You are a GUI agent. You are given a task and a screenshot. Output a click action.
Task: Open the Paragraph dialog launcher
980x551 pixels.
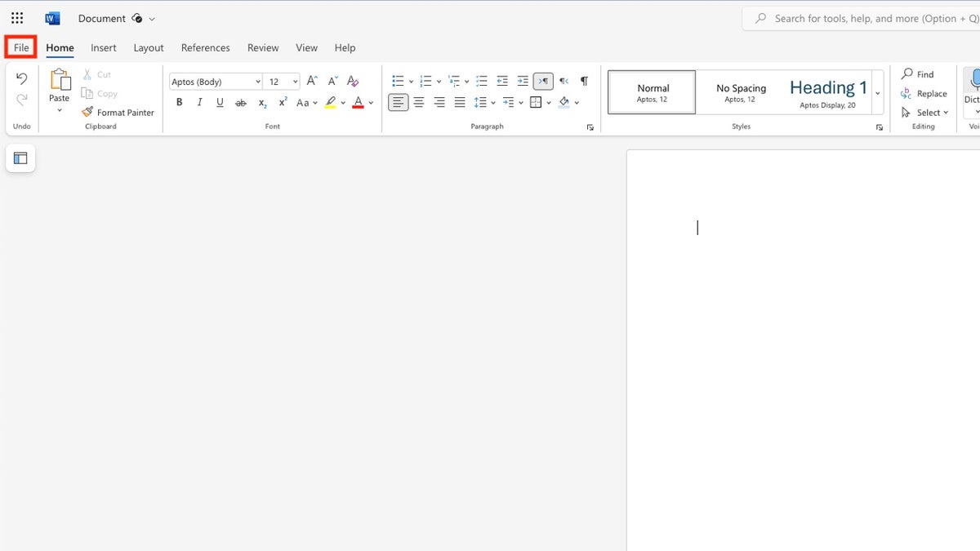590,127
